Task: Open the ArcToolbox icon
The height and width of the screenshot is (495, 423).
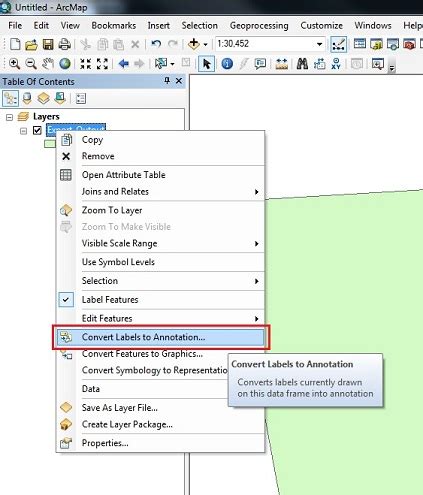Action: (x=409, y=44)
